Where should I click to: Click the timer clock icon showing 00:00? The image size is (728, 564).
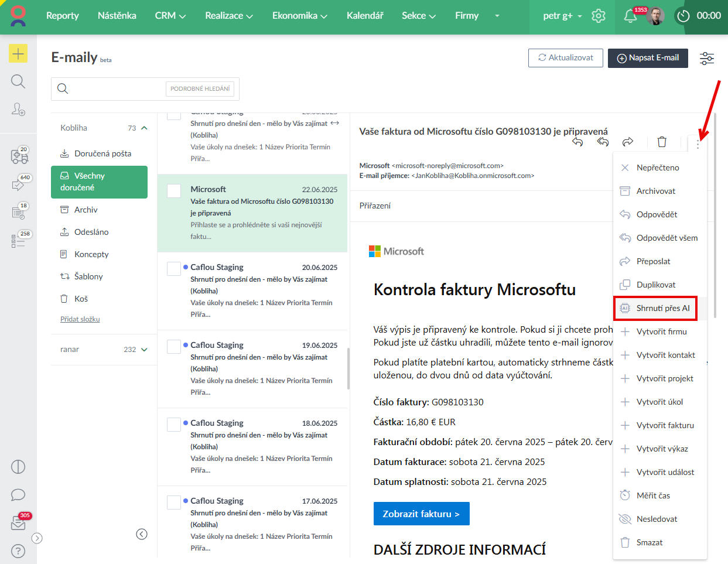(x=683, y=16)
